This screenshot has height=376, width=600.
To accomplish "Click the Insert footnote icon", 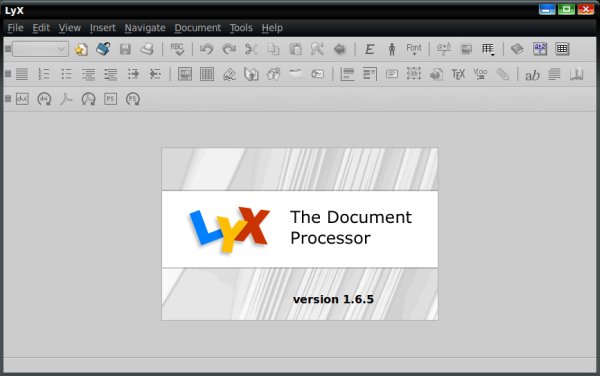I will 347,74.
